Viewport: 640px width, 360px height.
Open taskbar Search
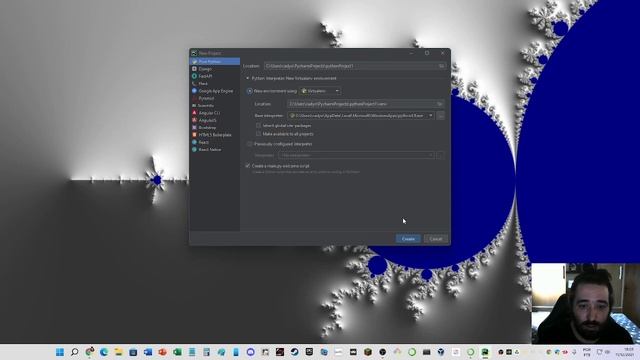pyautogui.click(x=75, y=352)
